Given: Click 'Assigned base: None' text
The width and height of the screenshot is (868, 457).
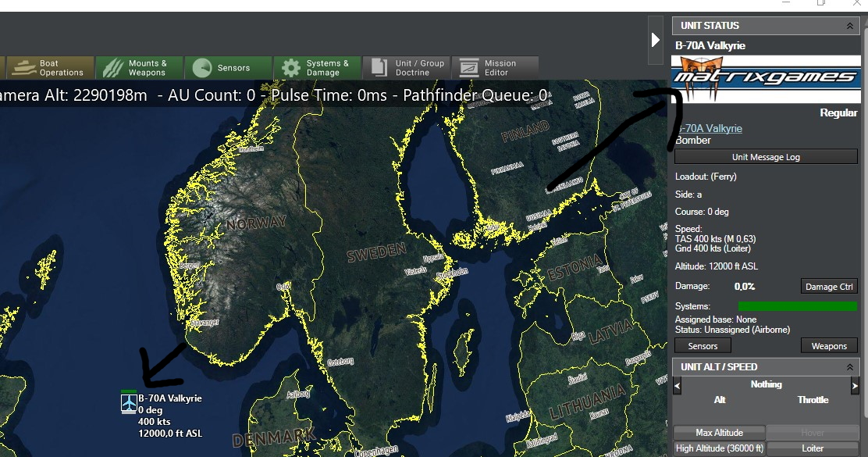Looking at the screenshot, I should pos(716,320).
